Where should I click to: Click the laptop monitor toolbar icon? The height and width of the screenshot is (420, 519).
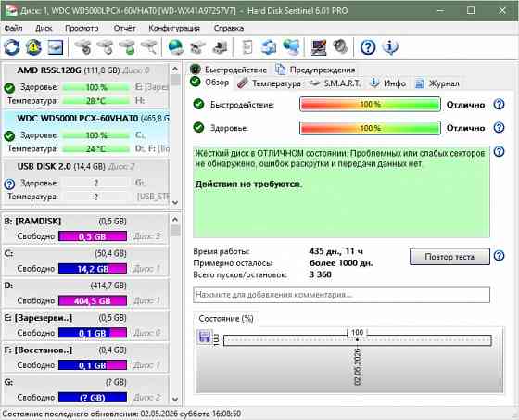(x=319, y=46)
